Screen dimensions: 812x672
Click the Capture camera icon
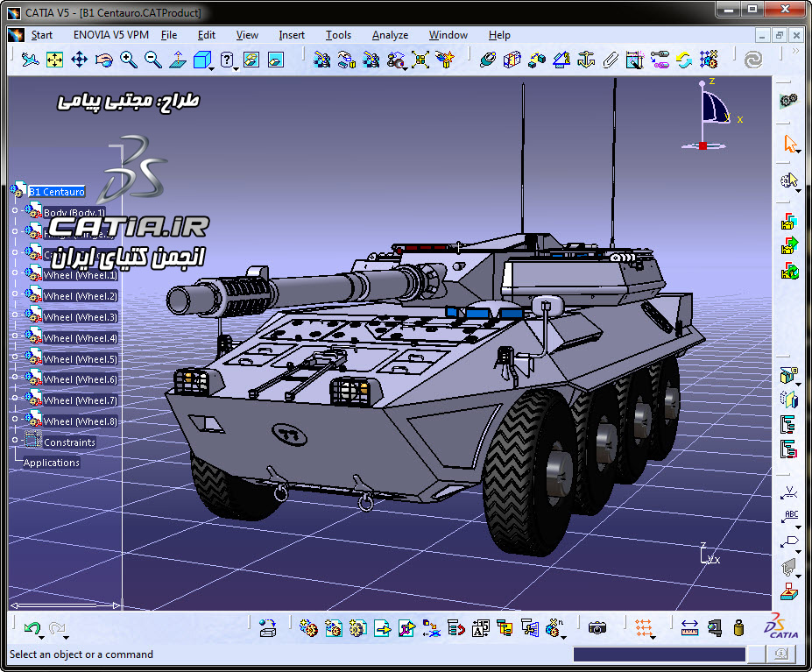[x=597, y=627]
